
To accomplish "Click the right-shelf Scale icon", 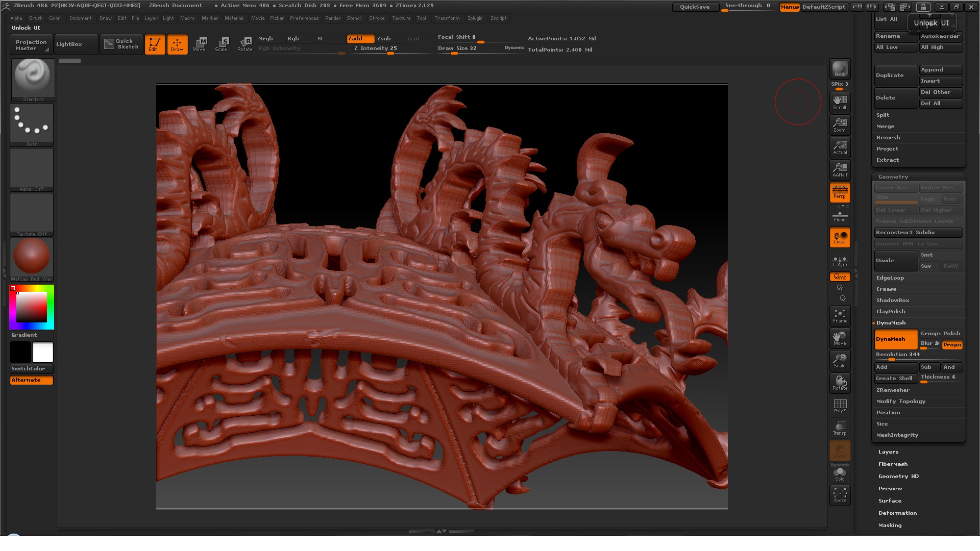I will tap(840, 361).
